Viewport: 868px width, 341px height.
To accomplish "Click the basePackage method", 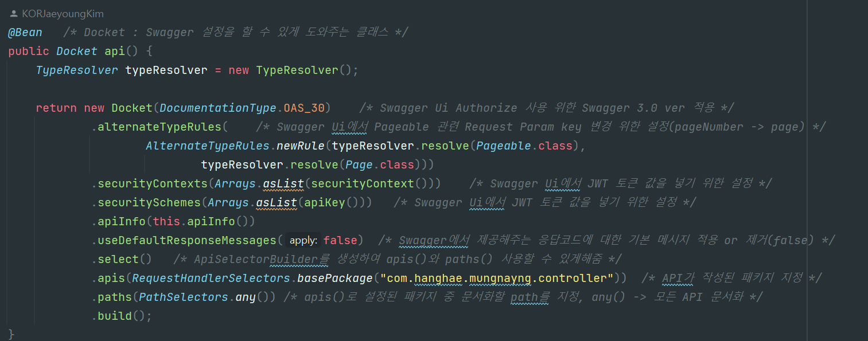I will point(335,278).
